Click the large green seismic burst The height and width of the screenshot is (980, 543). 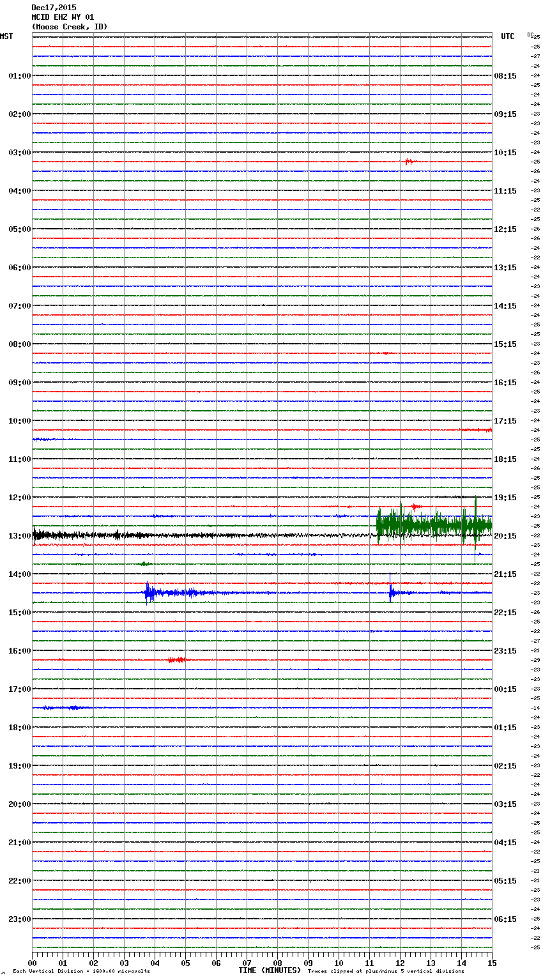click(434, 526)
